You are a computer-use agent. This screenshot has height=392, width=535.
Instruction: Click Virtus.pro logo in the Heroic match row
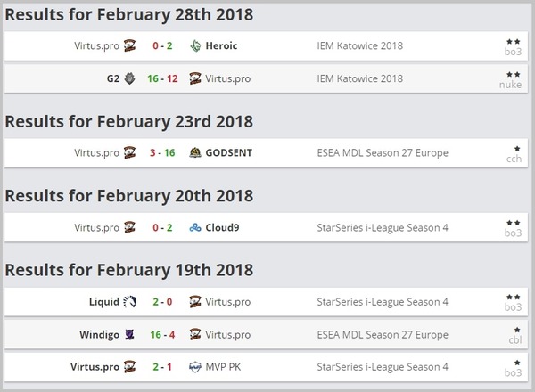pos(129,45)
